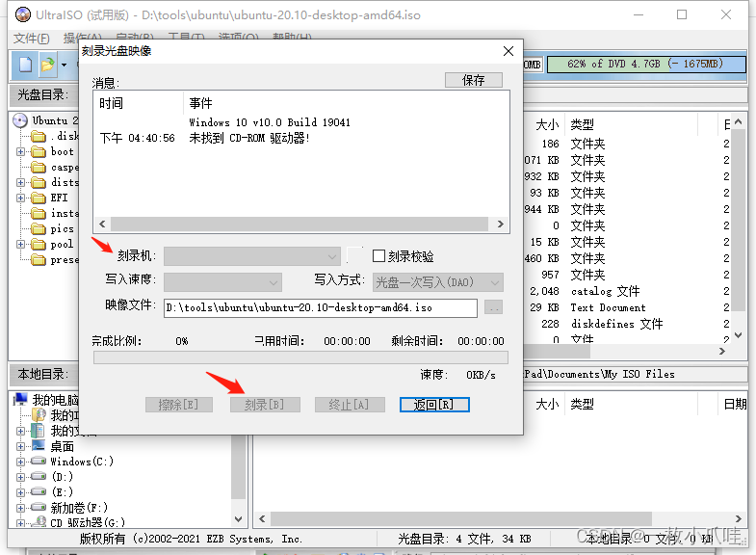Open the 文件(F) menu
The width and height of the screenshot is (756, 555).
click(x=32, y=38)
